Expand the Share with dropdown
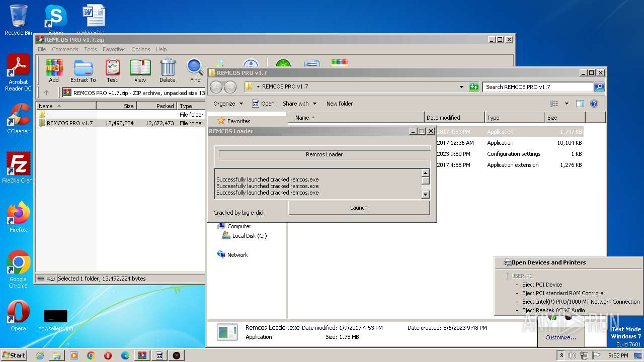644x362 pixels. point(300,104)
